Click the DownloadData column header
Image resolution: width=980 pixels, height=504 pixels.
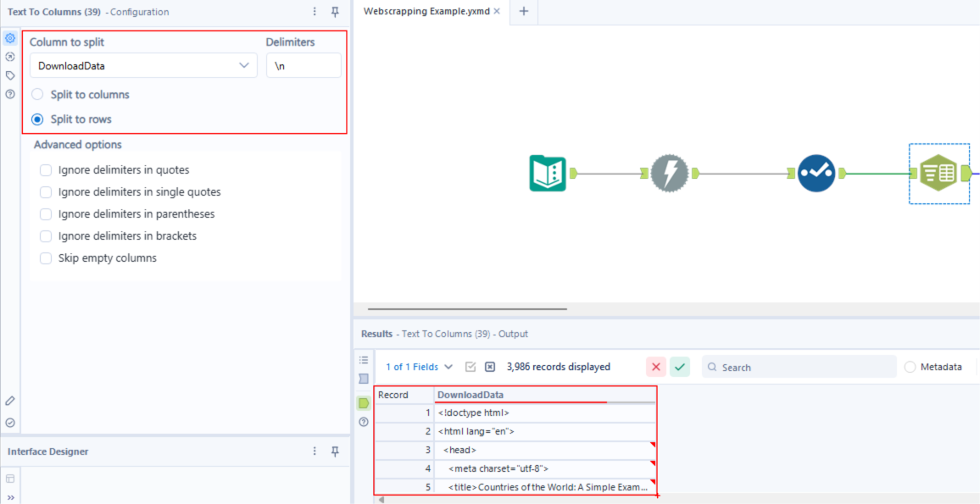click(x=545, y=395)
